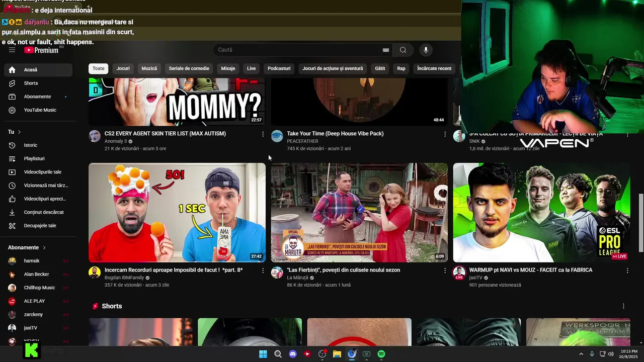Screen dimensions: 644x362
Task: Open Decupajele tale
Action: coord(38,226)
